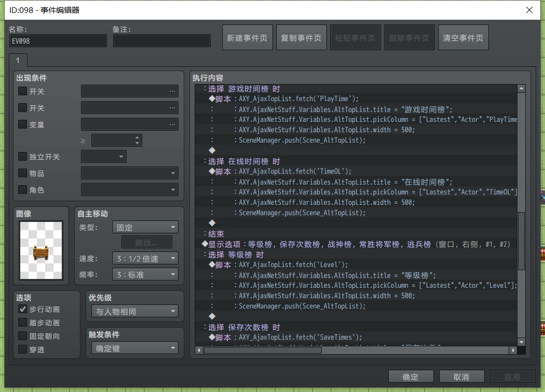
Task: Check the 固定朝向 option
Action: point(23,336)
